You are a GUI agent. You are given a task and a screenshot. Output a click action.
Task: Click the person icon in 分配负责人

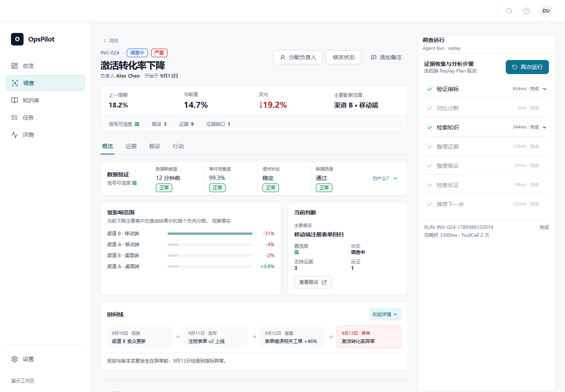(282, 57)
